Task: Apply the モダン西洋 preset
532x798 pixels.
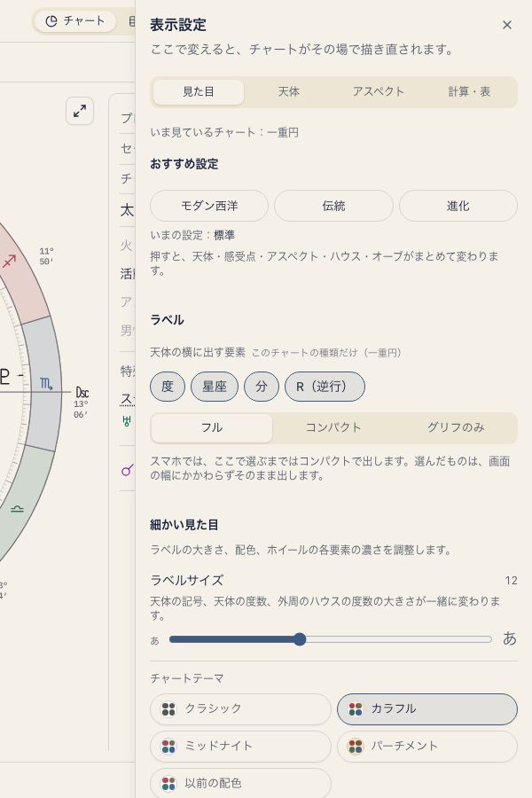Action: click(x=209, y=206)
